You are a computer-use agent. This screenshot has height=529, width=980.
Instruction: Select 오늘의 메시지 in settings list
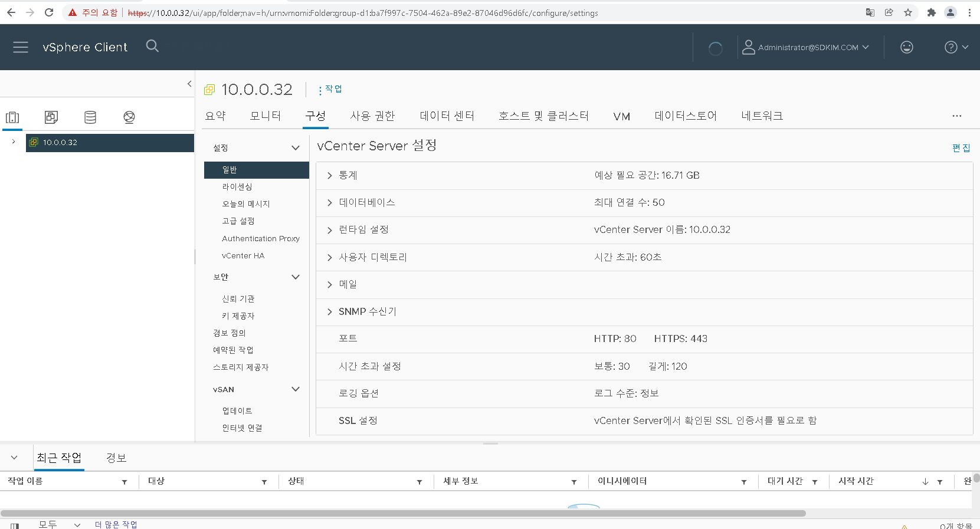tap(246, 203)
